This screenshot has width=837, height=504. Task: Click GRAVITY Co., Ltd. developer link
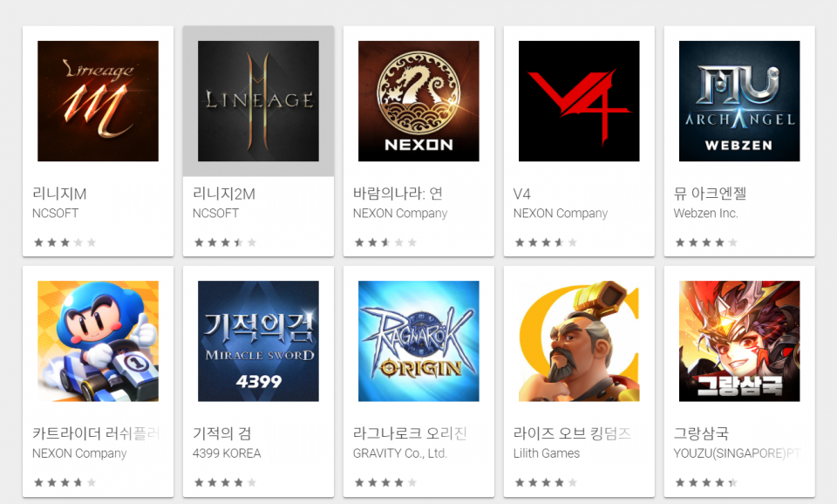click(400, 453)
